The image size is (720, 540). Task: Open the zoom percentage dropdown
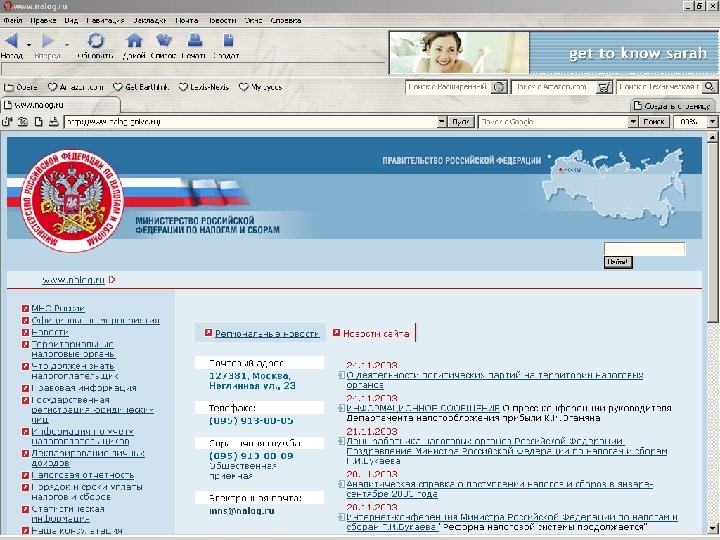712,122
